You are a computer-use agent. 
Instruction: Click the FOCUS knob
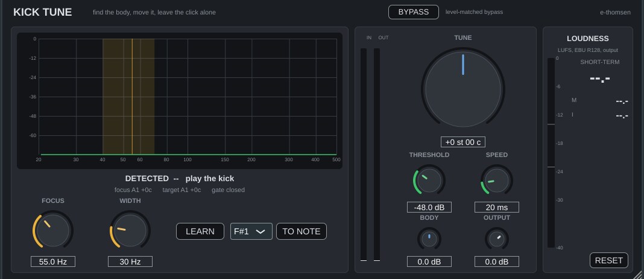pyautogui.click(x=53, y=230)
